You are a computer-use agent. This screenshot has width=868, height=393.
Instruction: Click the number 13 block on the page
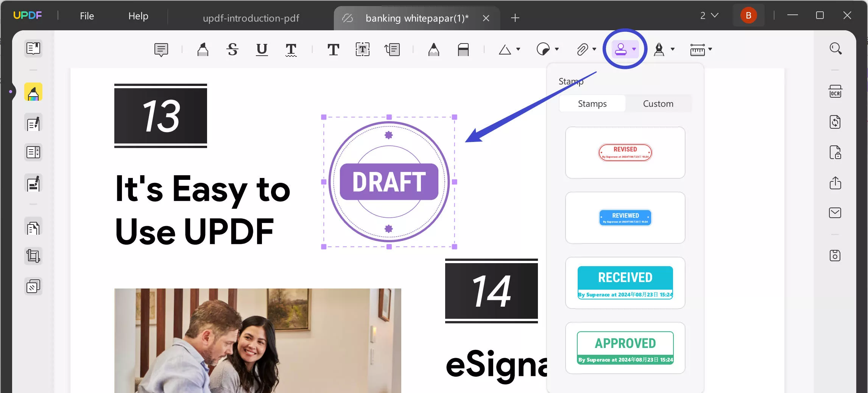(161, 116)
